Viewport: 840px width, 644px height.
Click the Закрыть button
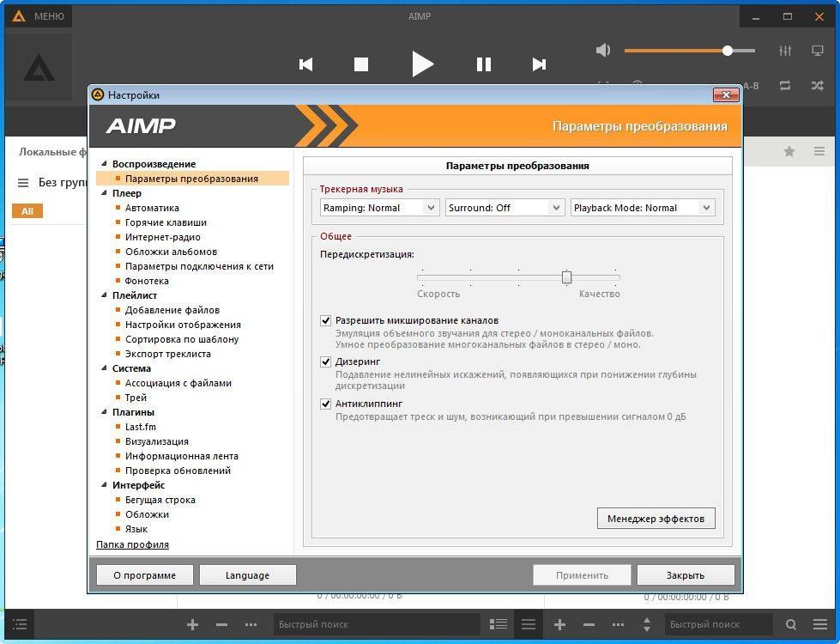[686, 575]
